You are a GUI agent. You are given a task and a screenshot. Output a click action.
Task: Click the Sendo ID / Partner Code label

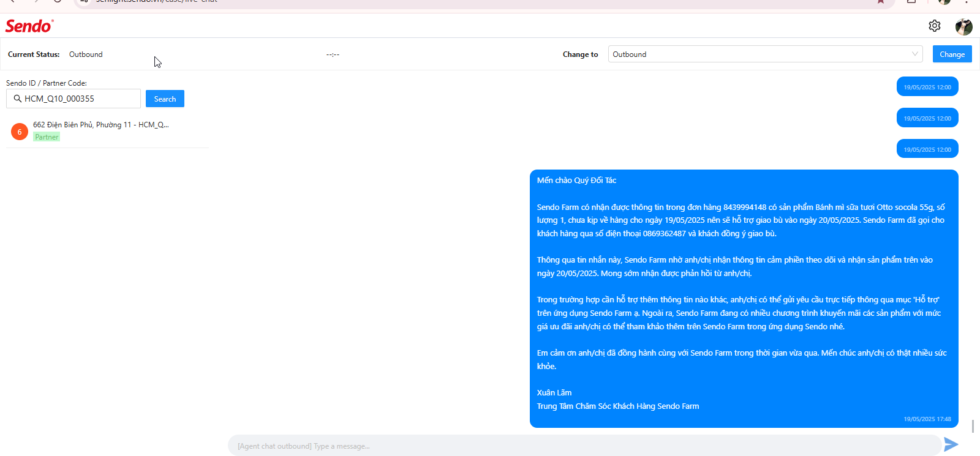coord(47,83)
